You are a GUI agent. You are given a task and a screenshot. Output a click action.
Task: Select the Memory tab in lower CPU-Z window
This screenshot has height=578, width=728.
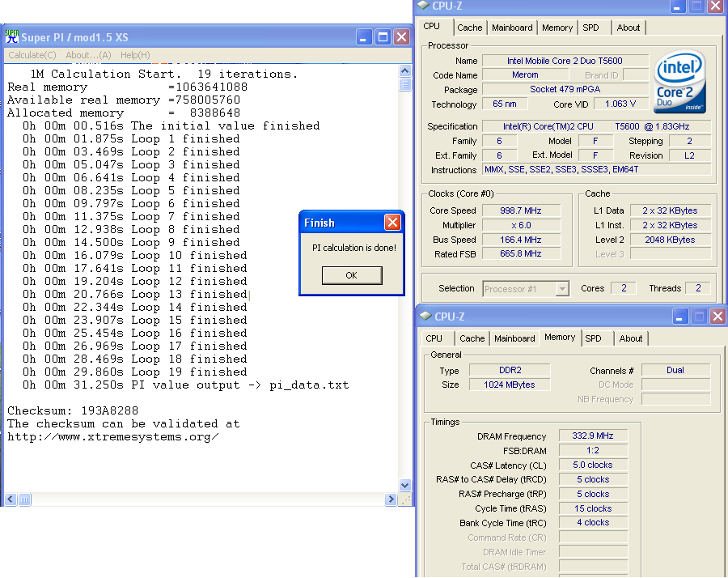pos(560,337)
